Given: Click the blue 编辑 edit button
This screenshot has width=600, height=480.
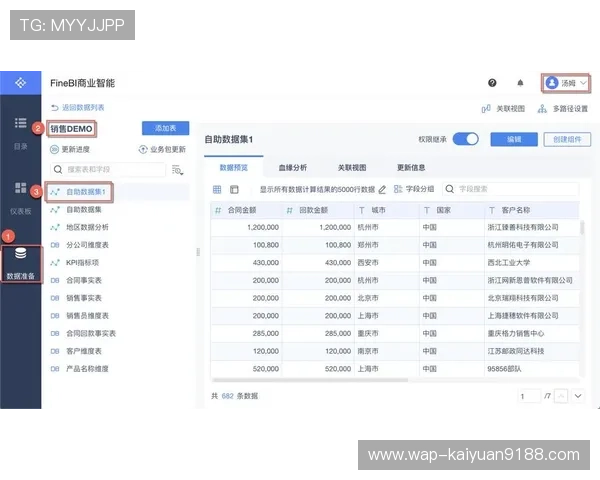Looking at the screenshot, I should (x=514, y=139).
